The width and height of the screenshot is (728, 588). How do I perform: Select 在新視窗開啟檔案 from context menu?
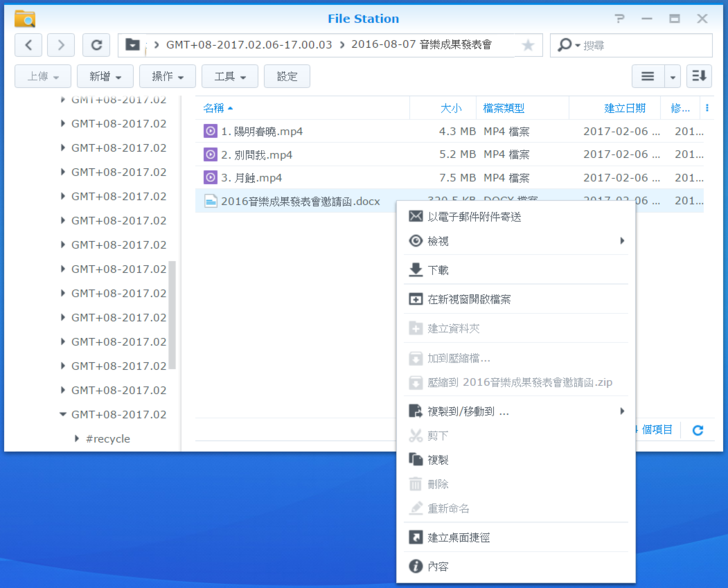click(469, 299)
